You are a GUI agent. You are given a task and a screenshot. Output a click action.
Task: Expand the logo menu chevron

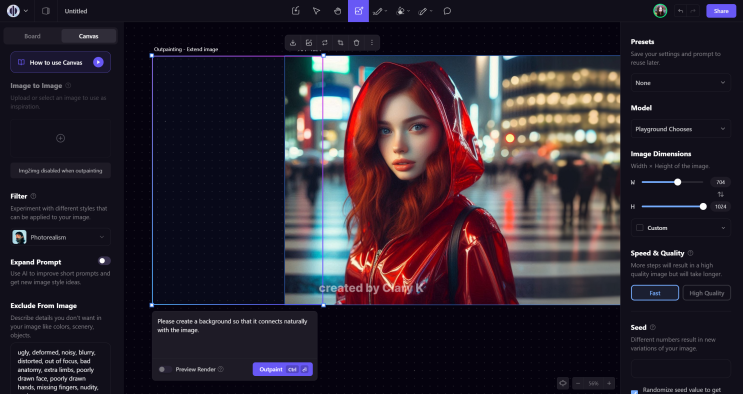coord(26,11)
